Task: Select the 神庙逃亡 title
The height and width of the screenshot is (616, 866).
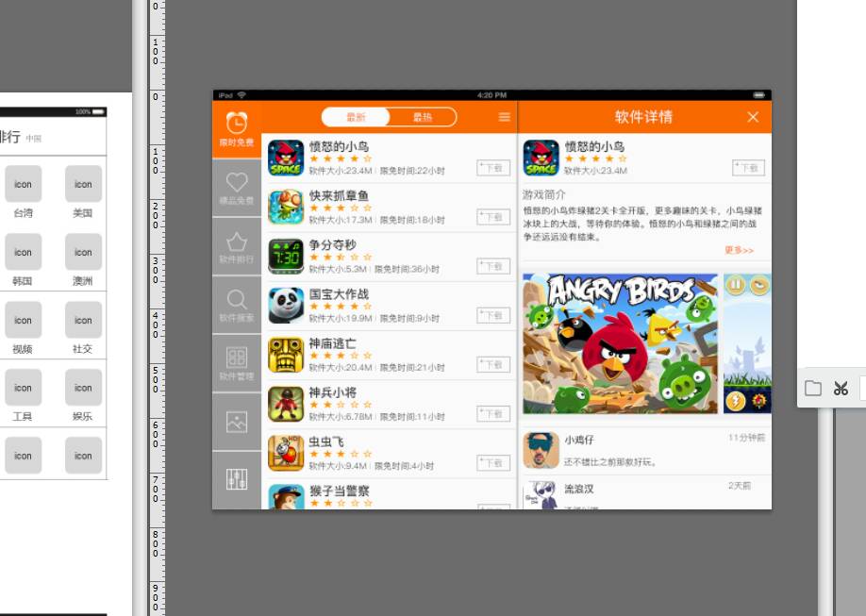Action: (x=332, y=343)
